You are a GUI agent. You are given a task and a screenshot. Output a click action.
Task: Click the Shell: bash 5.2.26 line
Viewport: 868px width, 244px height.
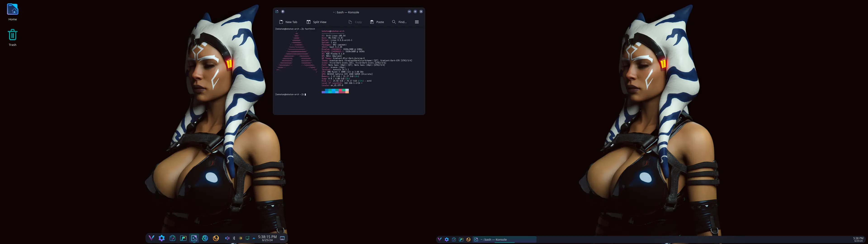point(332,47)
